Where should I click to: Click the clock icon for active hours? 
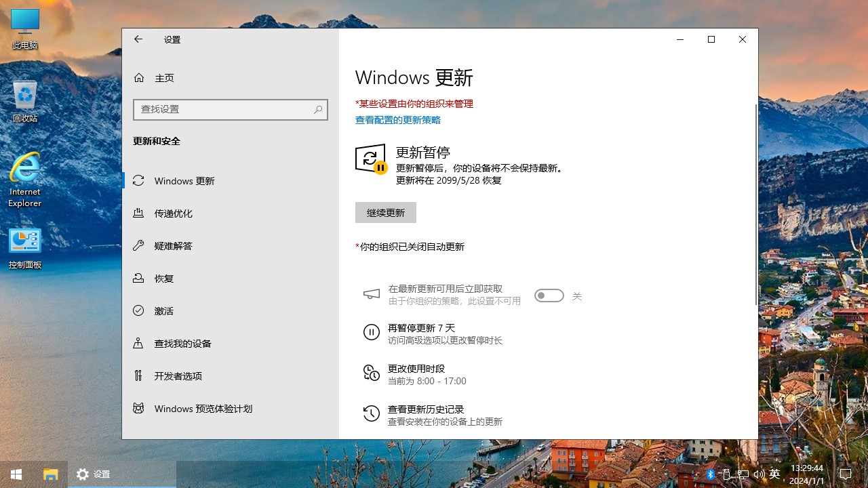pos(371,373)
